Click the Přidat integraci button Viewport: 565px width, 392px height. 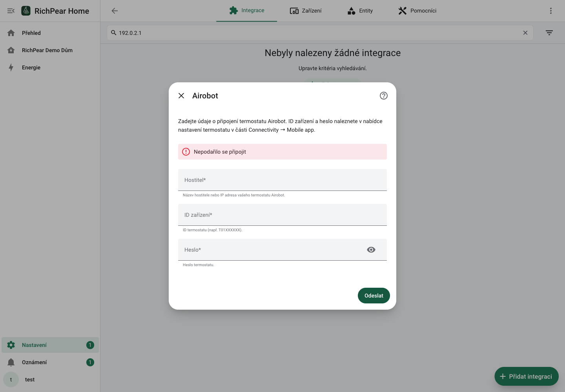tap(527, 376)
